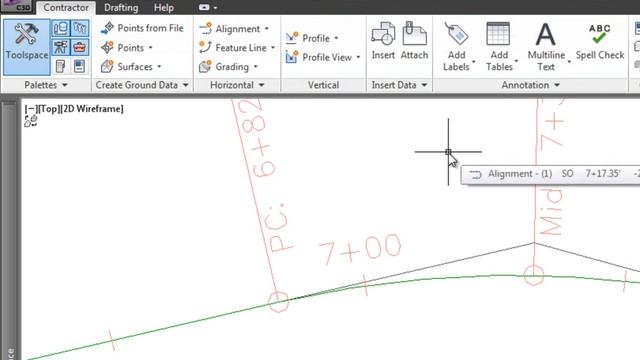Image resolution: width=640 pixels, height=360 pixels.
Task: Expand the Horizontal panel title
Action: coord(237,85)
